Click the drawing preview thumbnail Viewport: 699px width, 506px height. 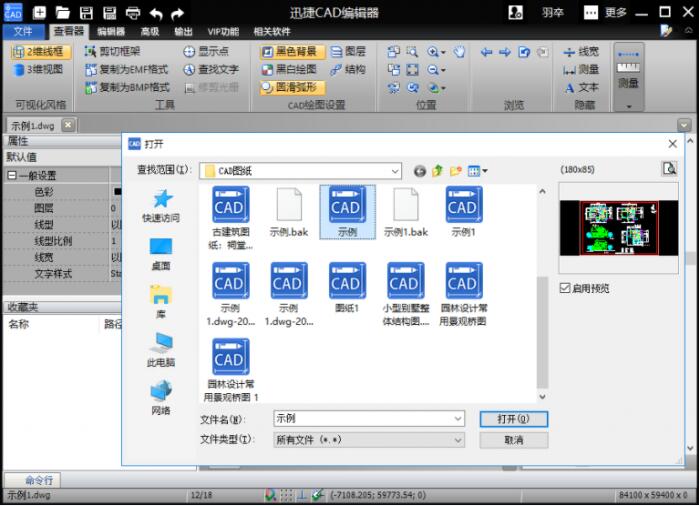tap(619, 228)
